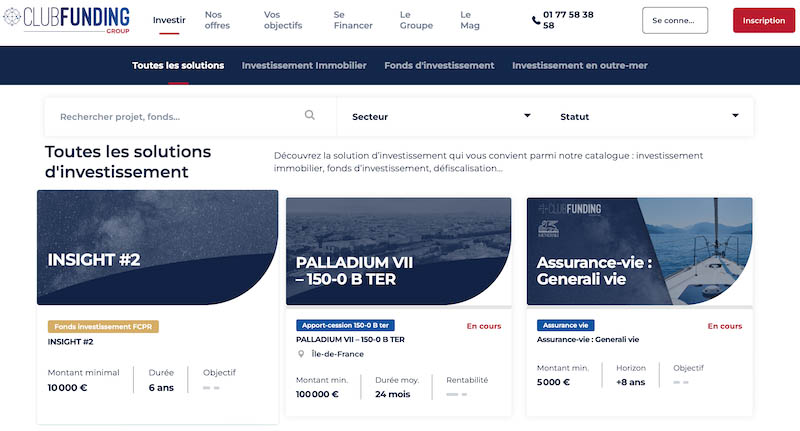Call the number 01 77 58 38 58
The width and height of the screenshot is (800, 431).
coord(568,20)
